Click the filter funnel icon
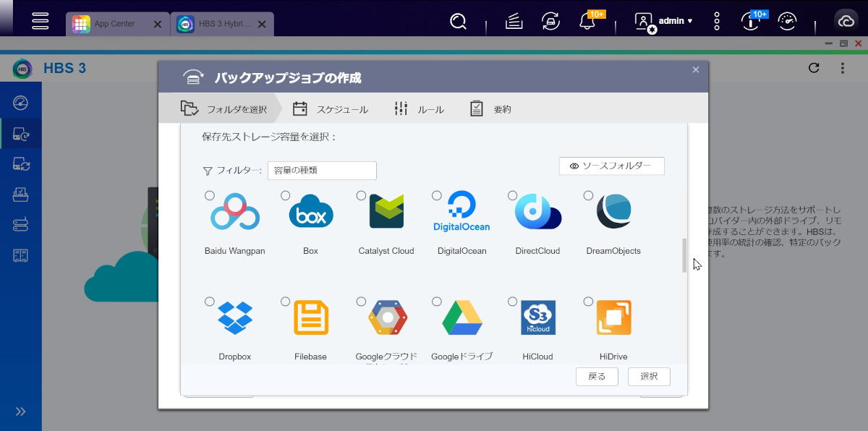The width and height of the screenshot is (868, 431). click(x=208, y=171)
